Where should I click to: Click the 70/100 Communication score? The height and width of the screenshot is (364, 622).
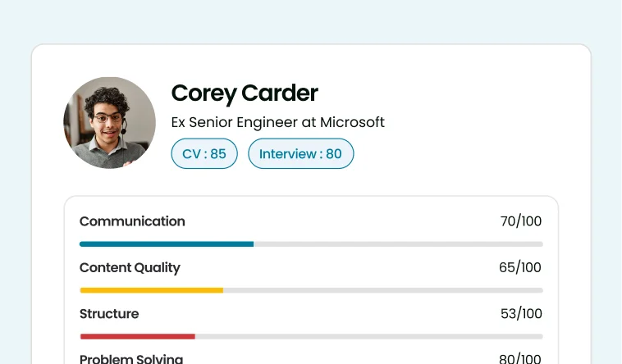tap(521, 221)
